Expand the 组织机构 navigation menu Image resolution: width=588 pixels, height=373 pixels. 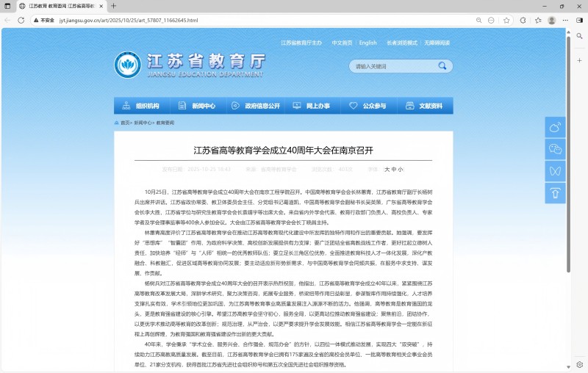[142, 106]
